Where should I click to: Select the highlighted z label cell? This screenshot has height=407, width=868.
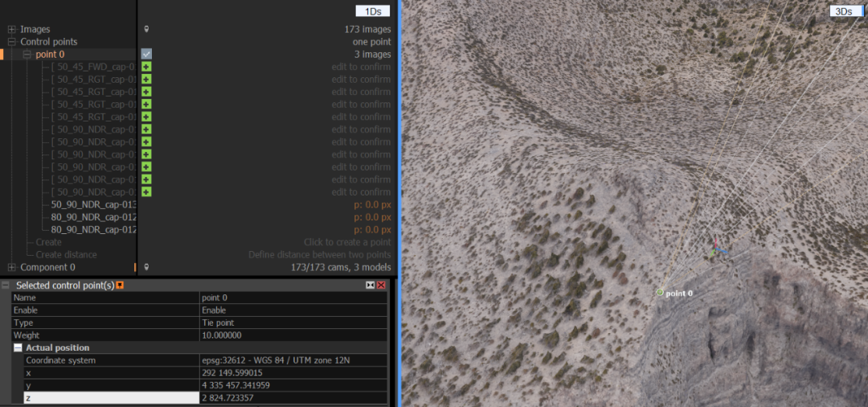111,397
